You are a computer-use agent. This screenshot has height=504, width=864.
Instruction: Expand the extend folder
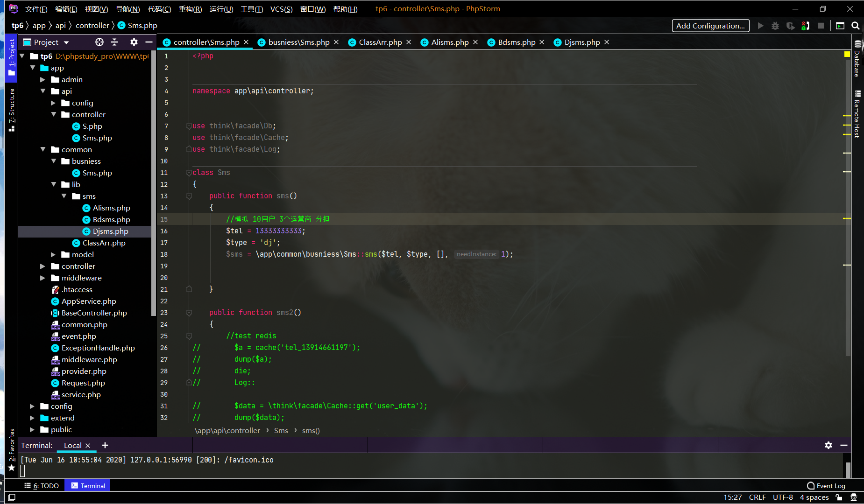(32, 418)
